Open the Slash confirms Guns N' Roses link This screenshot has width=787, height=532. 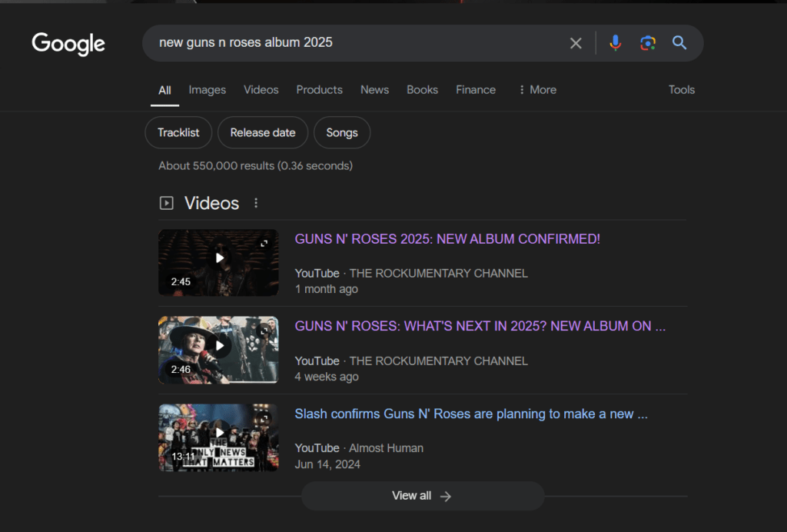tap(471, 414)
